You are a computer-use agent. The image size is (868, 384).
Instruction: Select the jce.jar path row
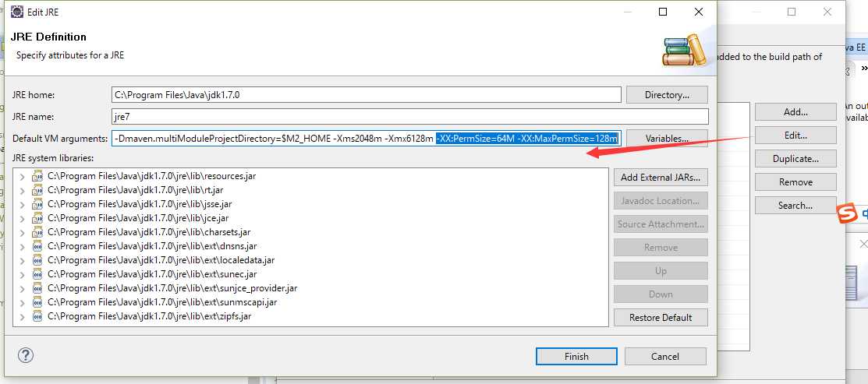(x=138, y=218)
